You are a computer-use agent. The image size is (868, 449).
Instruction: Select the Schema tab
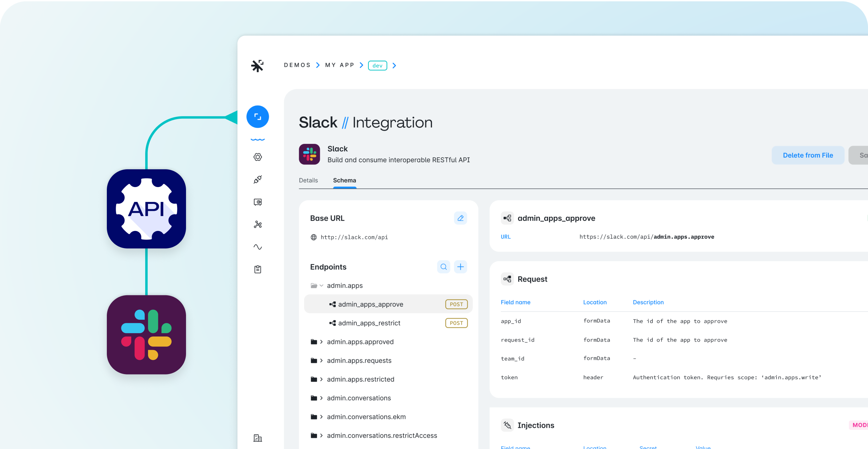(344, 180)
